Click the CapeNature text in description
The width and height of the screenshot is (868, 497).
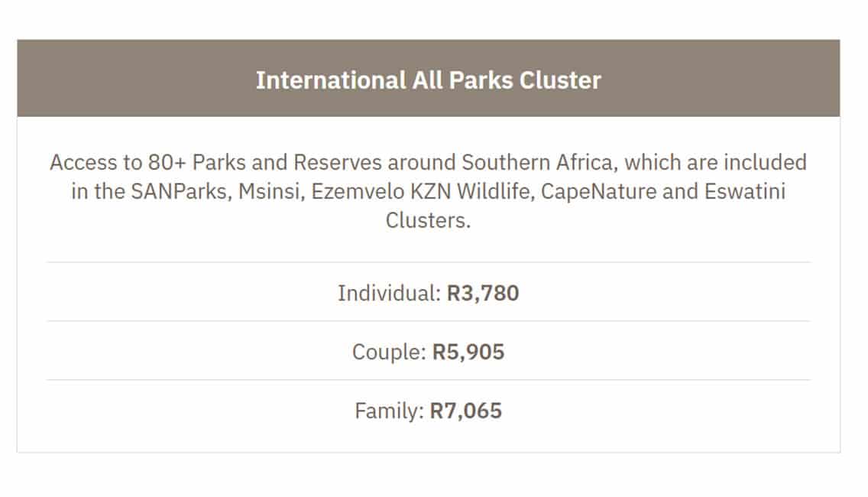click(598, 191)
